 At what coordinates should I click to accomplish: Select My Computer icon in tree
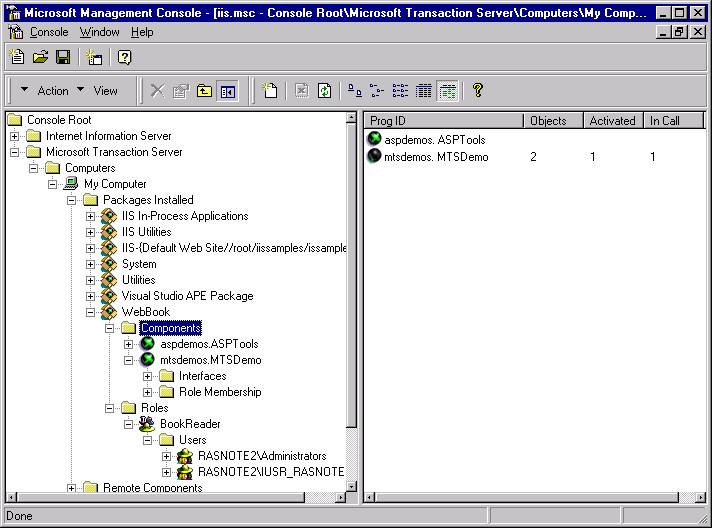(x=70, y=183)
